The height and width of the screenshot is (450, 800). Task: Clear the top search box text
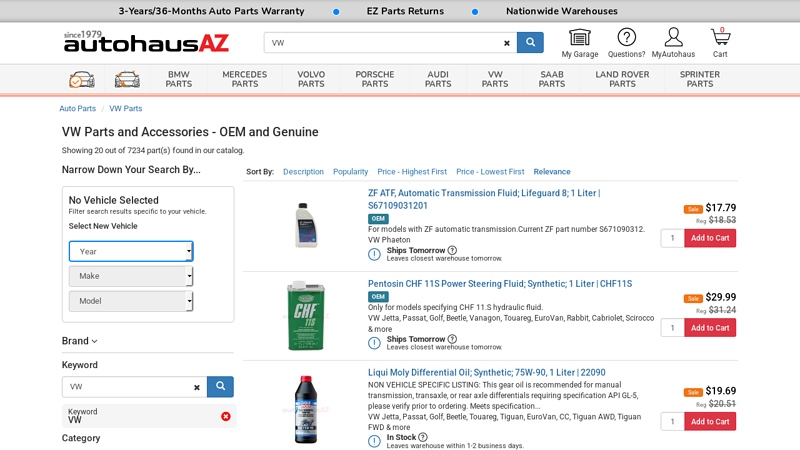point(507,43)
